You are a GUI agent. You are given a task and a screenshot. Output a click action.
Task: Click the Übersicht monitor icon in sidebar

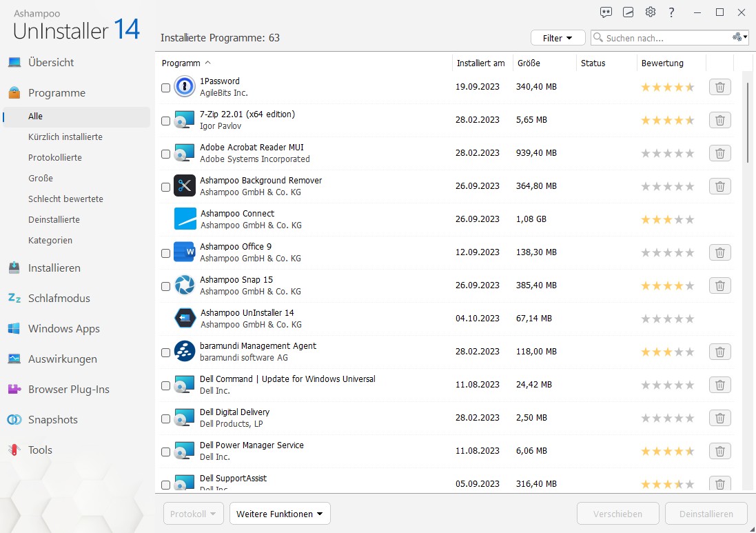(14, 62)
